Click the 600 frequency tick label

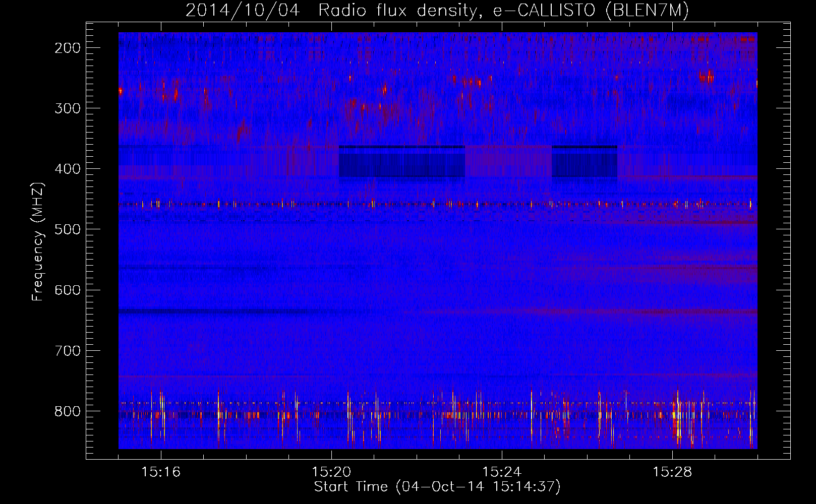pos(68,290)
